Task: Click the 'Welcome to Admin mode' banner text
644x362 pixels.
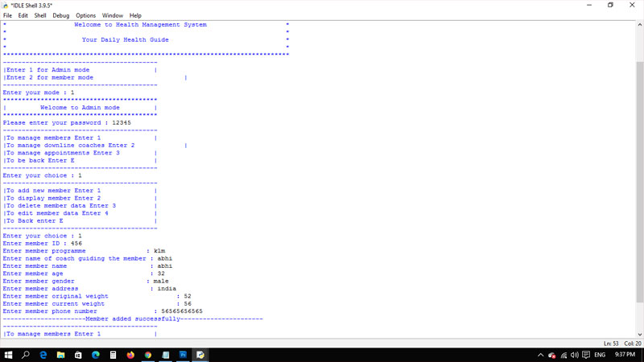Action: coord(80,108)
